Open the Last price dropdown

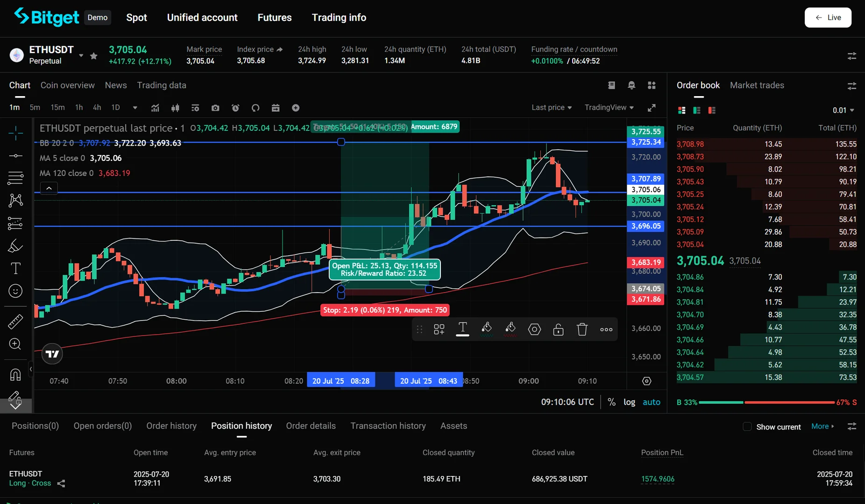(x=551, y=107)
